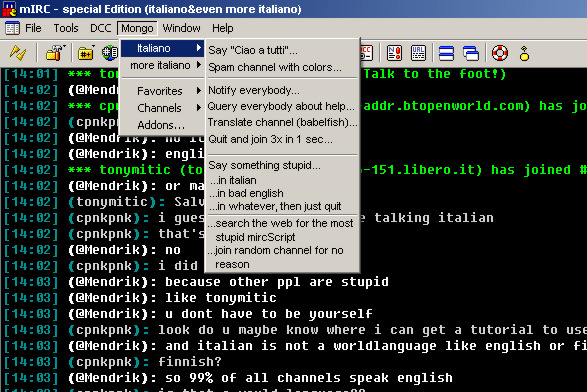The height and width of the screenshot is (392, 587).
Task: Click the Cascade windows icon
Action: tap(471, 53)
